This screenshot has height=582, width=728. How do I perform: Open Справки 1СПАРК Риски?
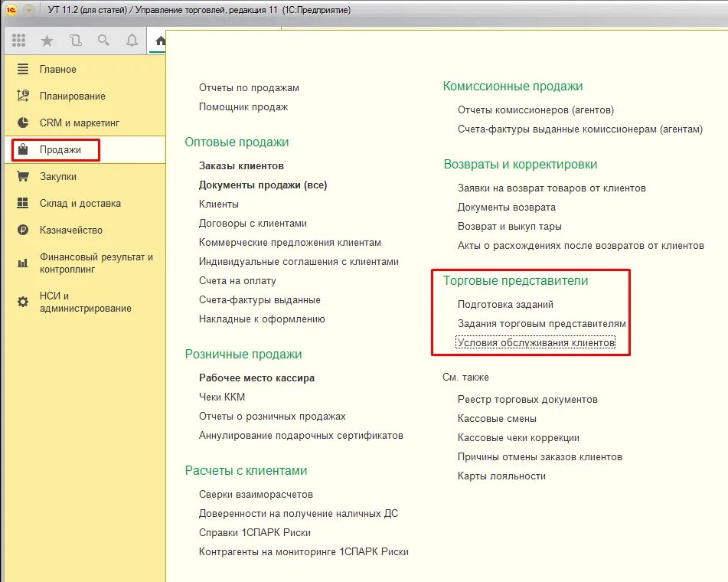click(x=255, y=533)
